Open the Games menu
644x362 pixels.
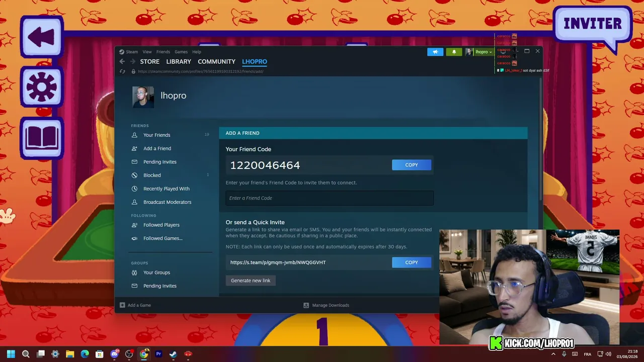pos(181,52)
